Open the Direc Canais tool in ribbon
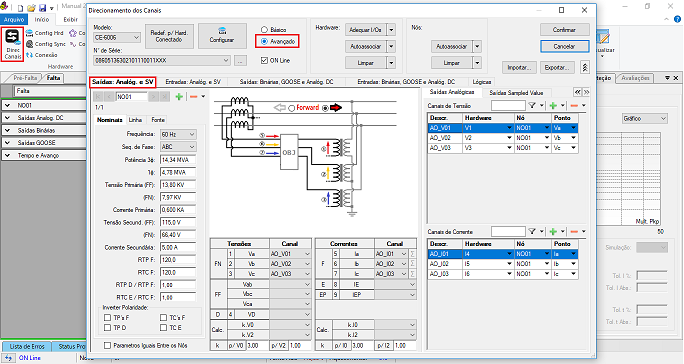Viewport: 684px width, 364px height. coord(12,44)
